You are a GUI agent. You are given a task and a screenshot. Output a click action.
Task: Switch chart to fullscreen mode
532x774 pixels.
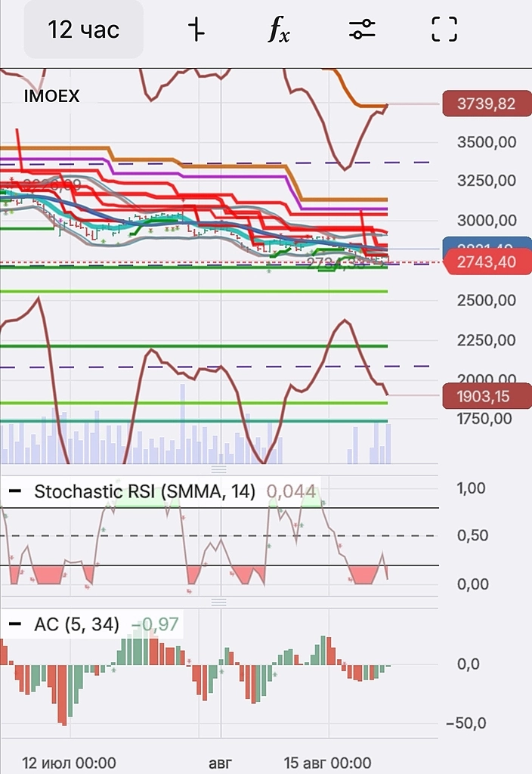(444, 29)
